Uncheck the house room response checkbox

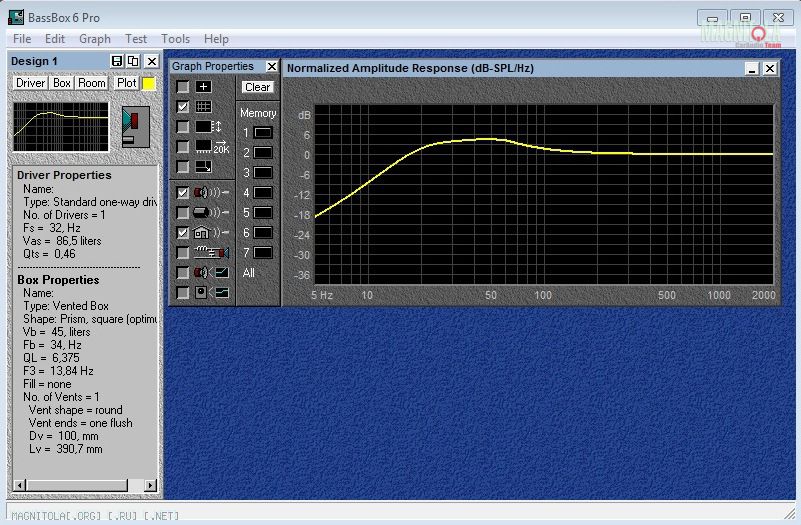182,233
